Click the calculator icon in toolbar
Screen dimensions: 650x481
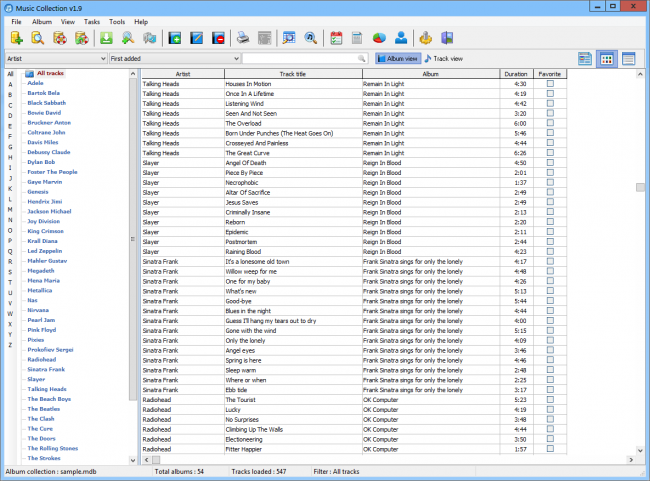click(357, 38)
